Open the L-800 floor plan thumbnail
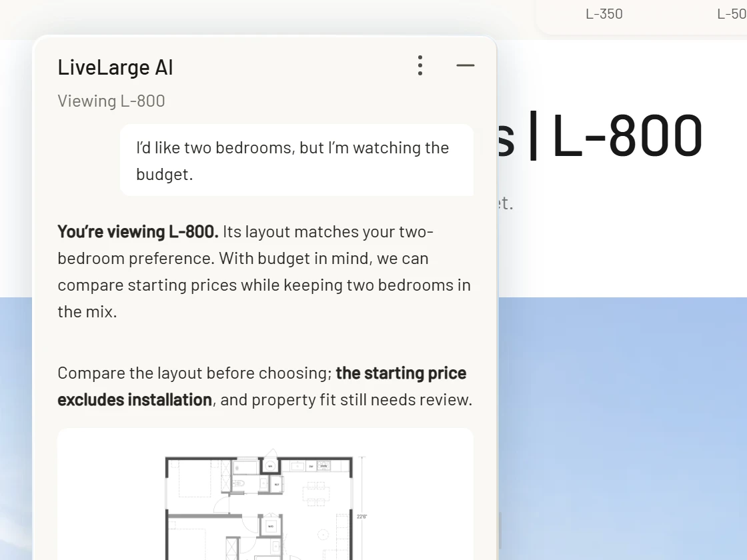The height and width of the screenshot is (560, 747). (x=265, y=494)
